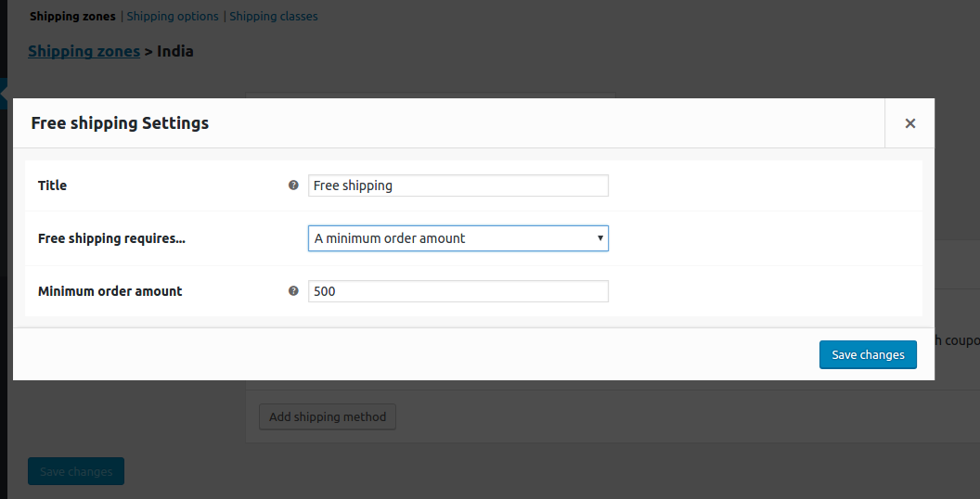Save changes in the modal dialog

click(x=868, y=354)
